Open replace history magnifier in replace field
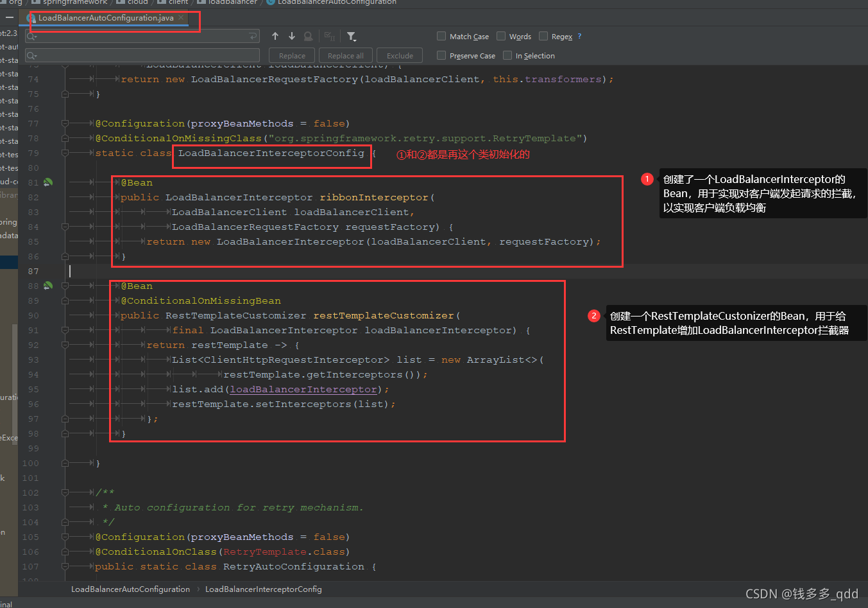This screenshot has width=868, height=608. point(32,56)
